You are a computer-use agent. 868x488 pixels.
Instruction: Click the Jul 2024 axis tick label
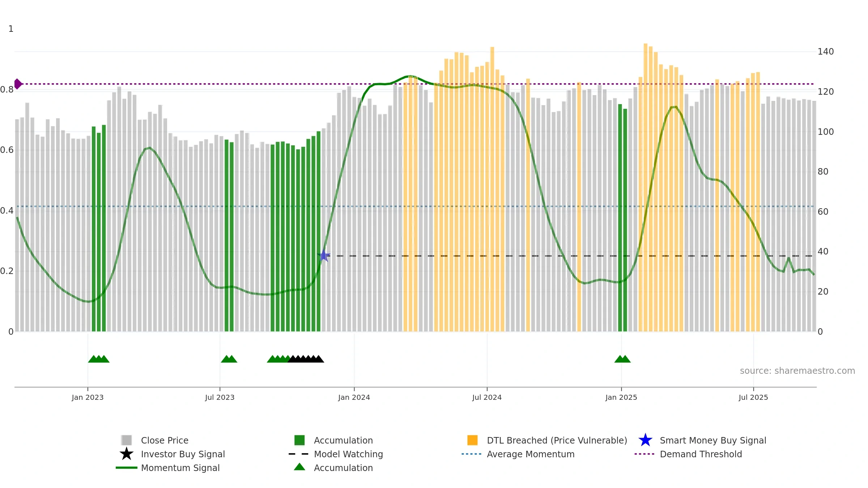[x=487, y=398]
